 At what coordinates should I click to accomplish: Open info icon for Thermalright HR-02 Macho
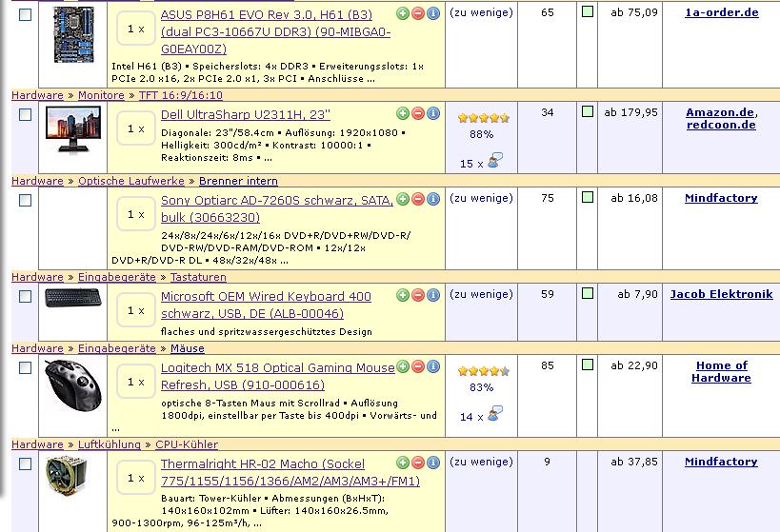tap(433, 463)
